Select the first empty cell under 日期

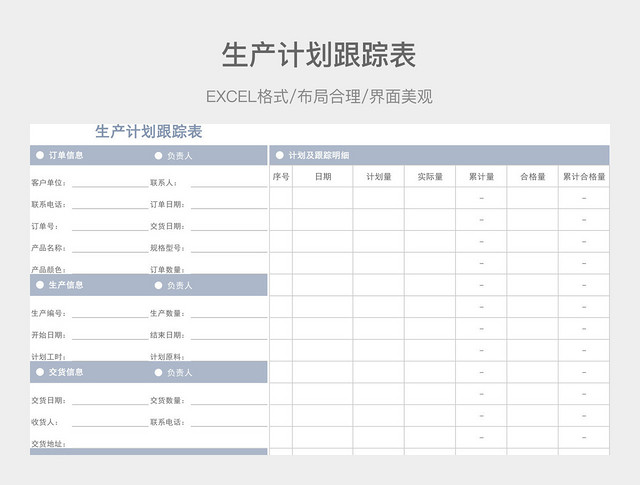(323, 198)
